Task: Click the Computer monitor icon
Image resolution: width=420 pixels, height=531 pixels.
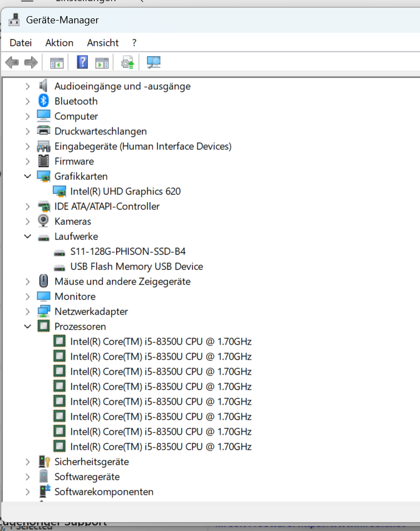Action: pos(43,116)
